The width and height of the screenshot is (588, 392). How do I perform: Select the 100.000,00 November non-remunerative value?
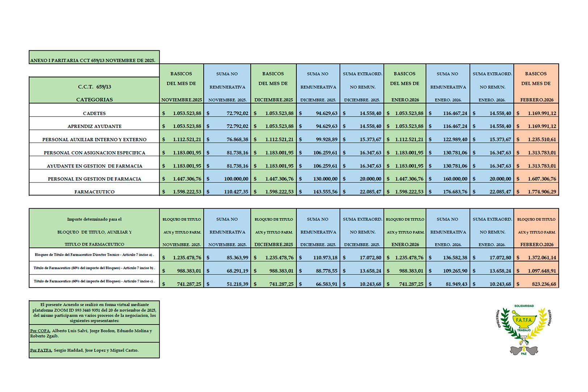coord(236,179)
